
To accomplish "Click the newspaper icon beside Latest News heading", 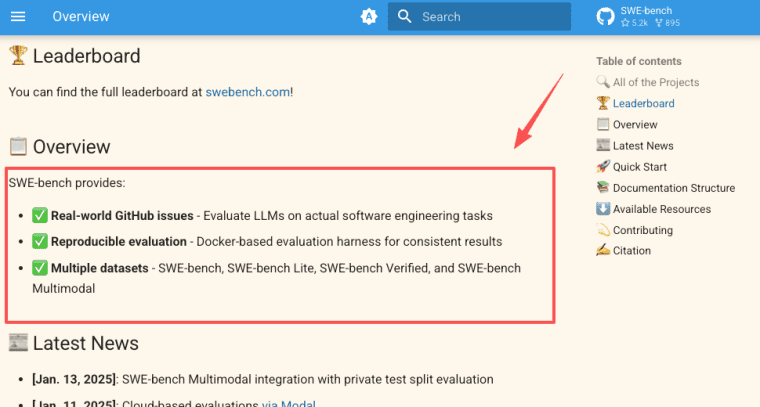I will pyautogui.click(x=18, y=343).
